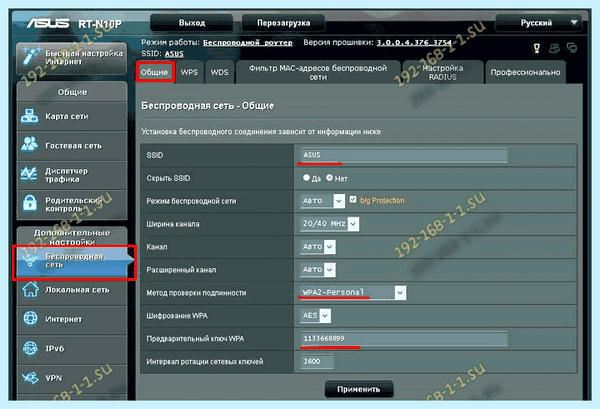
Task: Open 'Диспетчер трафика' menu item
Action: [72, 175]
